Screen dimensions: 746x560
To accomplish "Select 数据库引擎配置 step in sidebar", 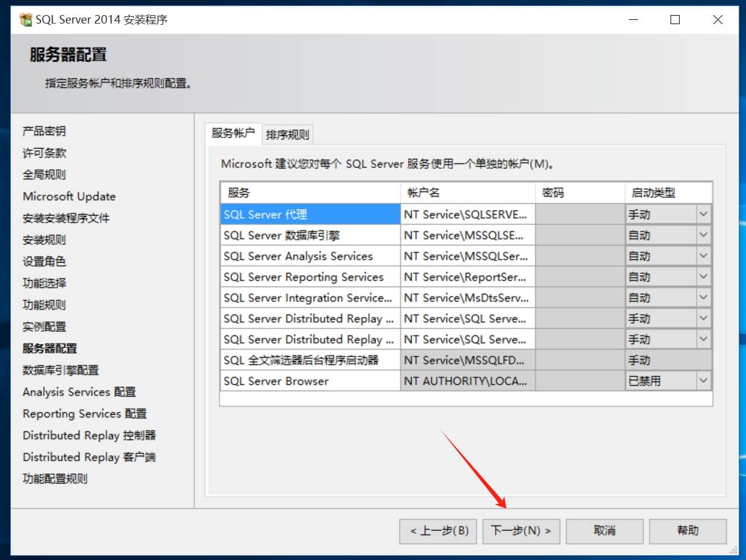I will tap(60, 370).
